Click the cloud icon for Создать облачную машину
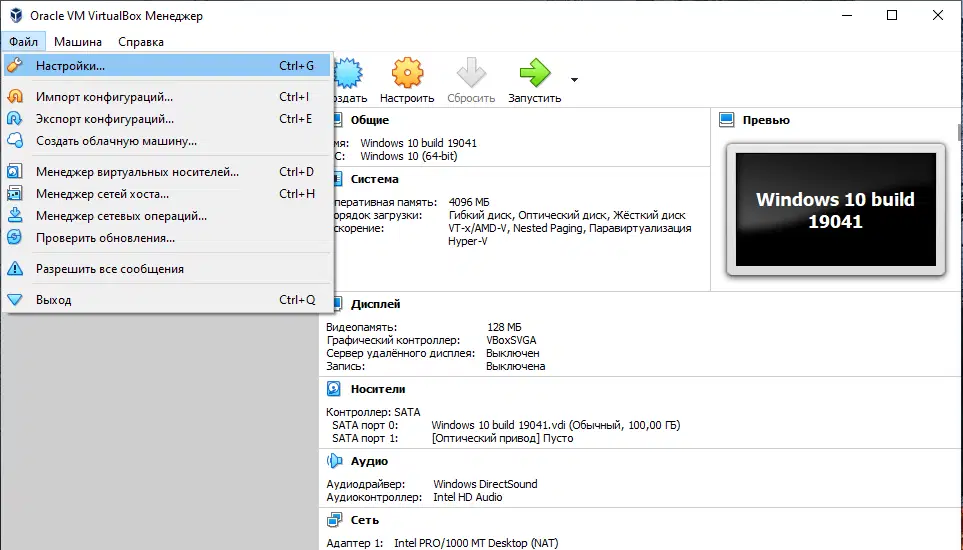The image size is (963, 550). click(15, 141)
